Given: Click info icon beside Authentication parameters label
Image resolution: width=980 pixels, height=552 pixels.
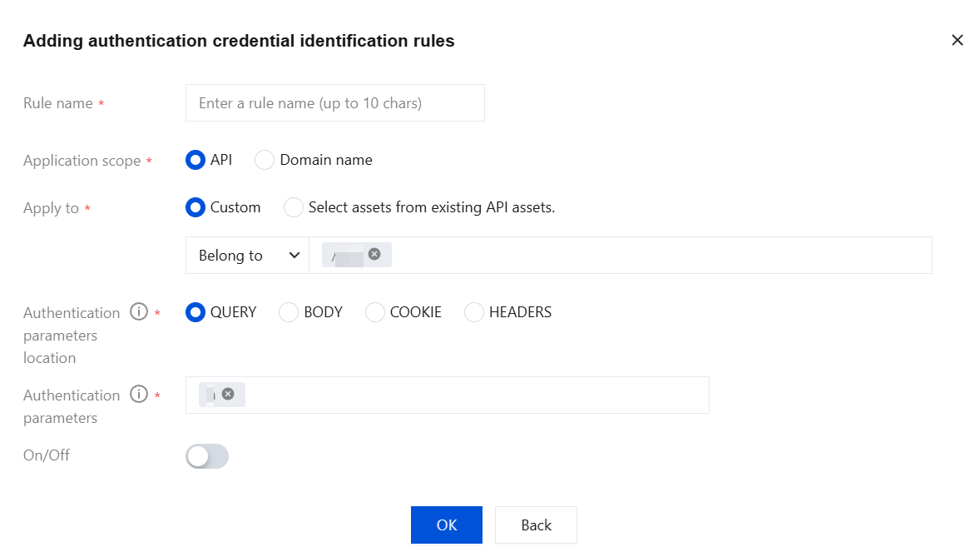Looking at the screenshot, I should coord(139,395).
